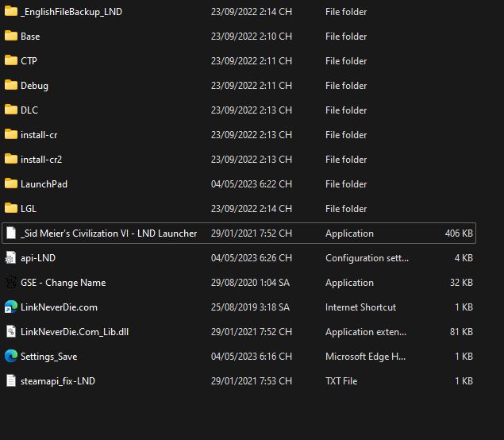The width and height of the screenshot is (504, 440).
Task: Click the 32 KB size value
Action: point(461,283)
